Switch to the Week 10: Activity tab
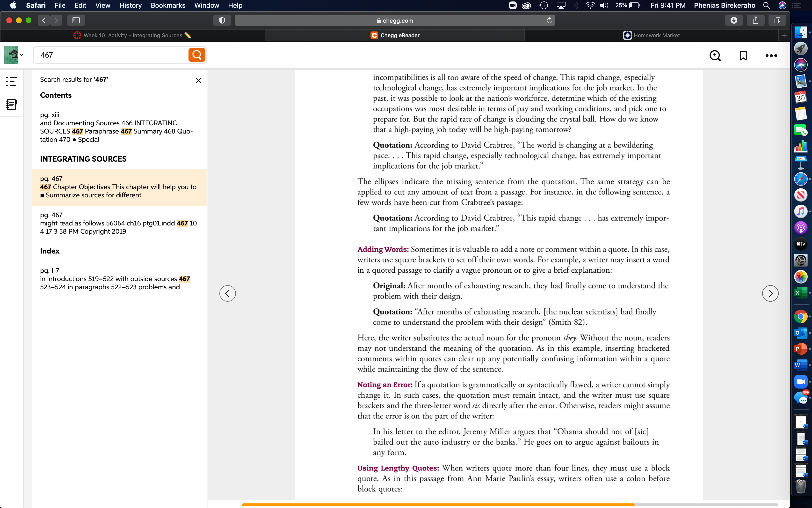Viewport: 812px width, 508px height. click(x=132, y=35)
